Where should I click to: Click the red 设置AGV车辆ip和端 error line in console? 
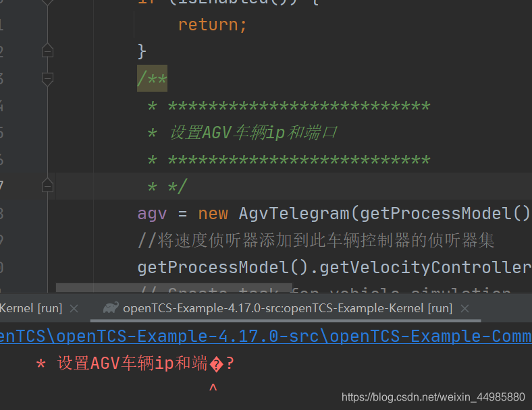coord(135,364)
